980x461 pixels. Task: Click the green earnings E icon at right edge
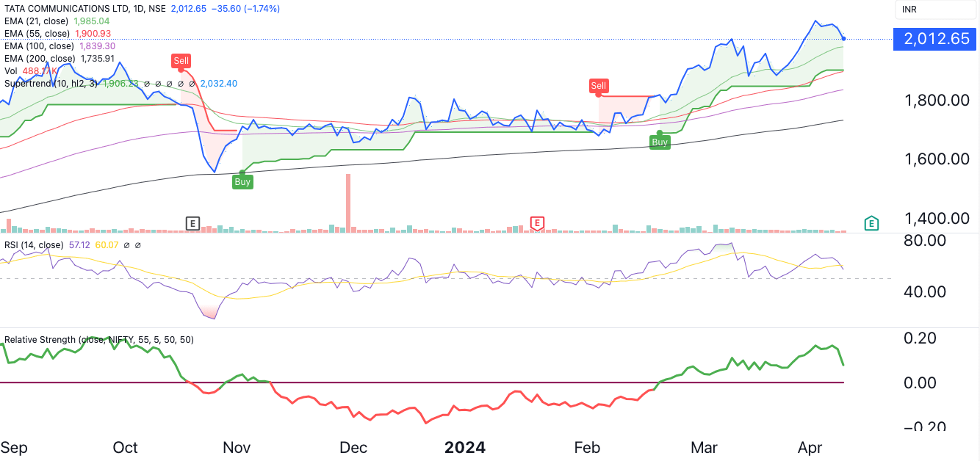871,223
